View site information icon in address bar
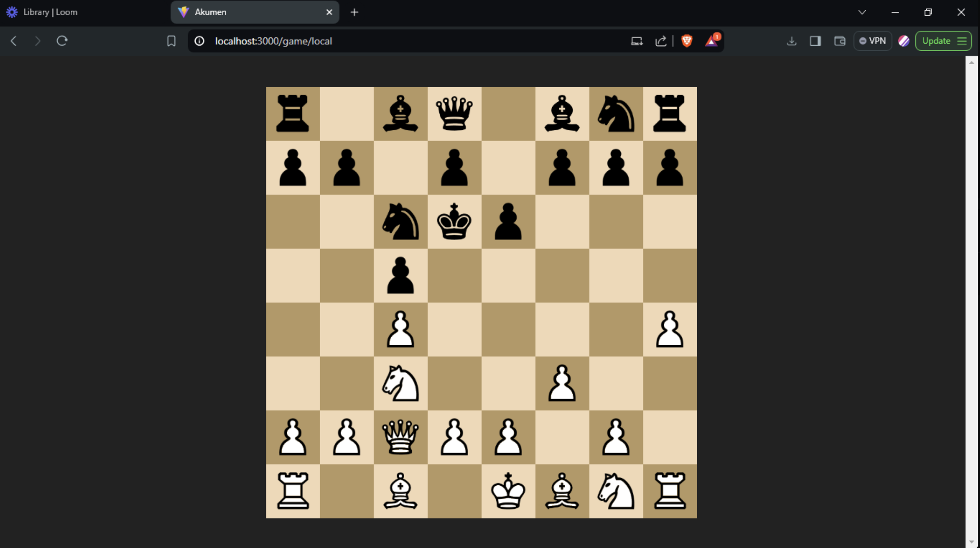The width and height of the screenshot is (980, 548). pos(199,41)
